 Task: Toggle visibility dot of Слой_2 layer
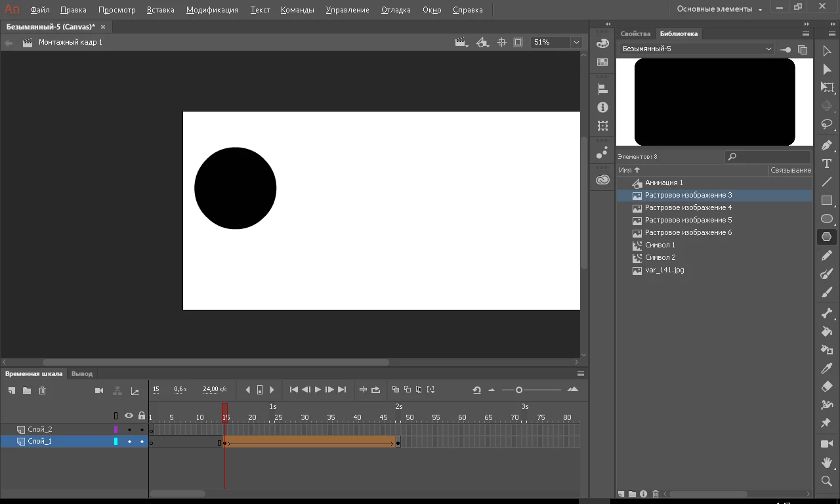click(x=129, y=430)
